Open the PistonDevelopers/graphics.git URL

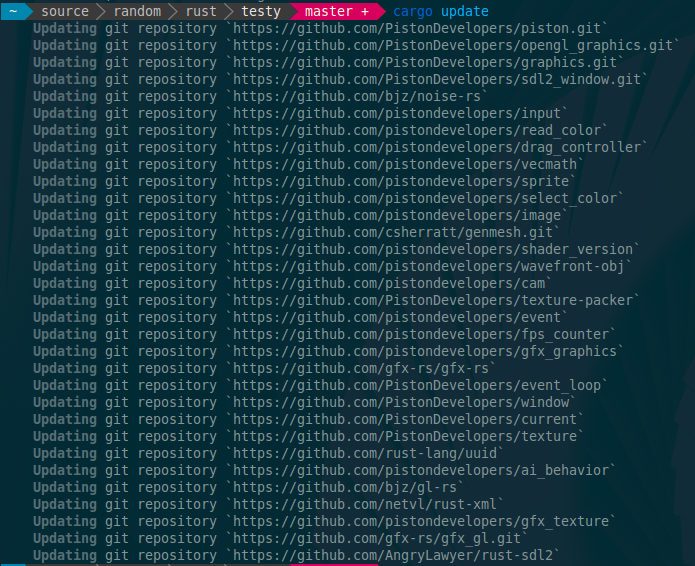(425, 62)
